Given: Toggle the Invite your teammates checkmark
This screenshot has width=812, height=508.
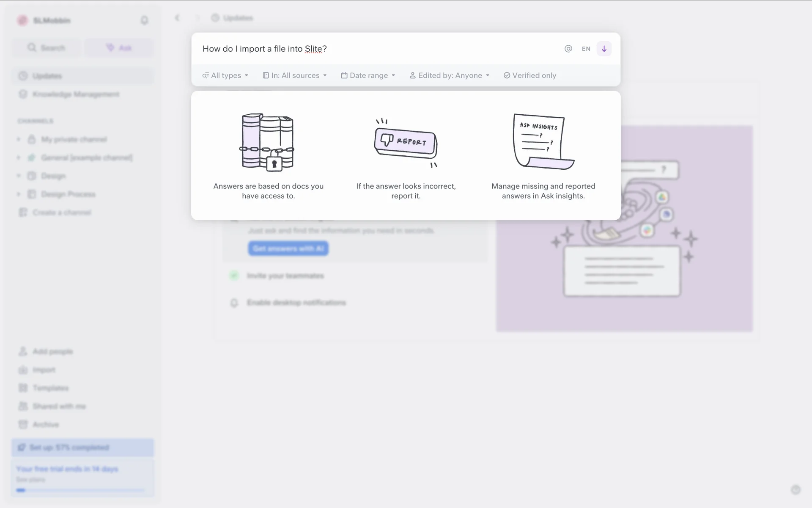Looking at the screenshot, I should point(234,276).
